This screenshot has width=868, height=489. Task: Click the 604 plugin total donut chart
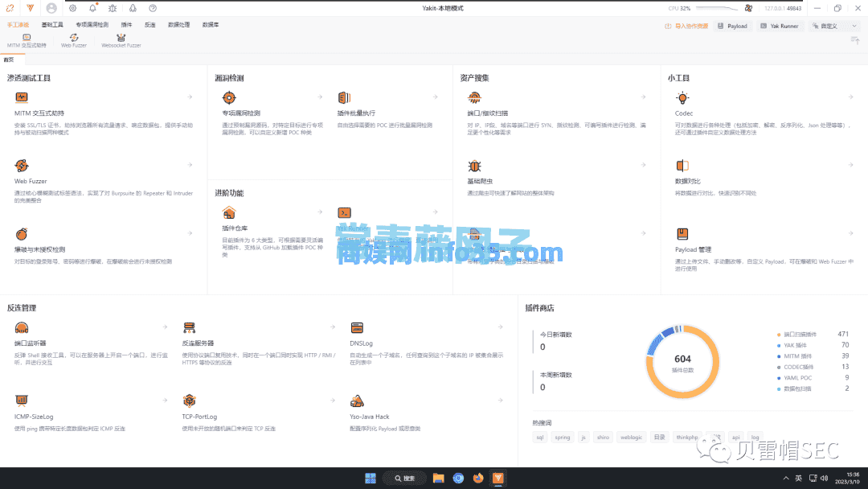pos(682,362)
